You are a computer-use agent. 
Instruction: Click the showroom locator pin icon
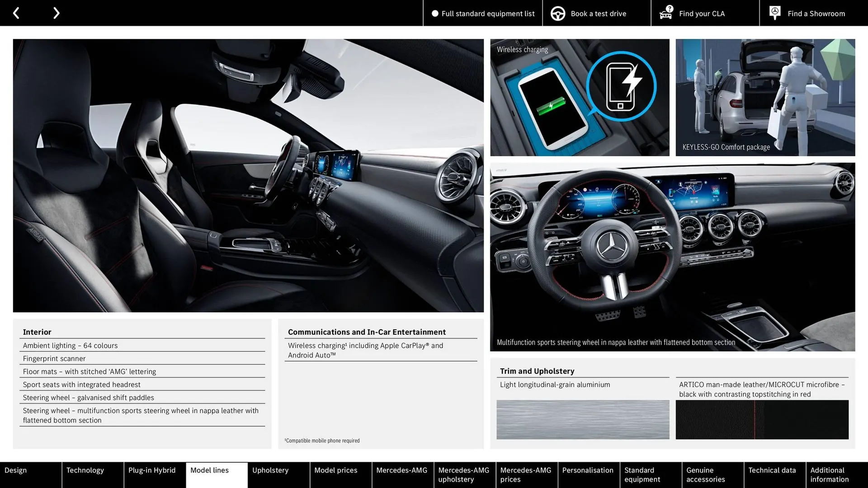click(x=774, y=12)
